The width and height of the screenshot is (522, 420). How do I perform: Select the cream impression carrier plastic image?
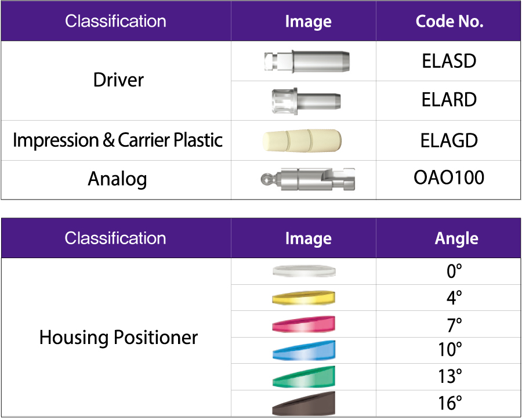(x=305, y=140)
